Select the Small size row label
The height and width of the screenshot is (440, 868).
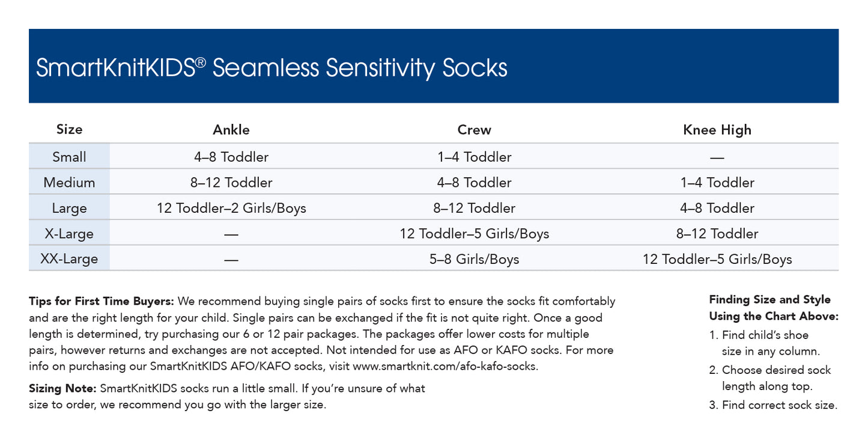click(x=69, y=157)
